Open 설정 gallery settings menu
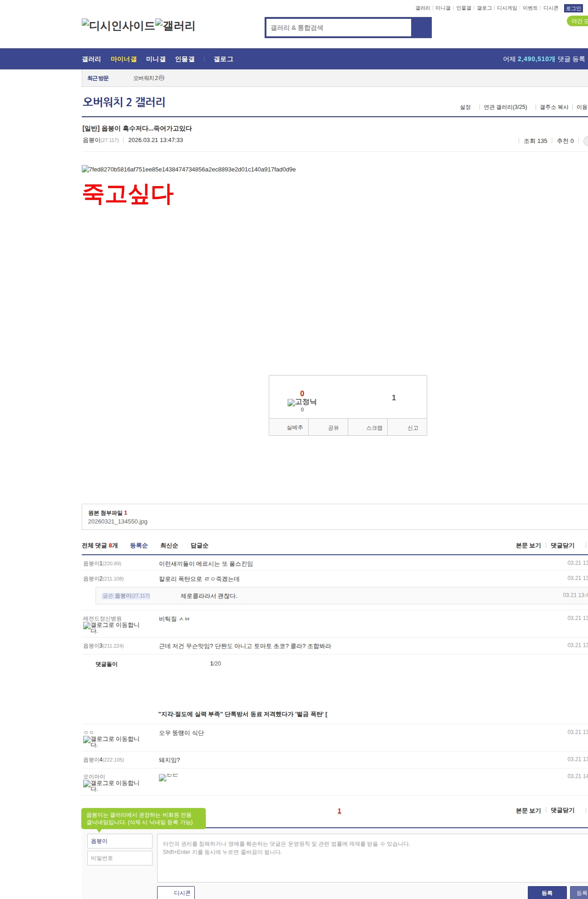Viewport: 588px width, 899px height. coord(465,107)
